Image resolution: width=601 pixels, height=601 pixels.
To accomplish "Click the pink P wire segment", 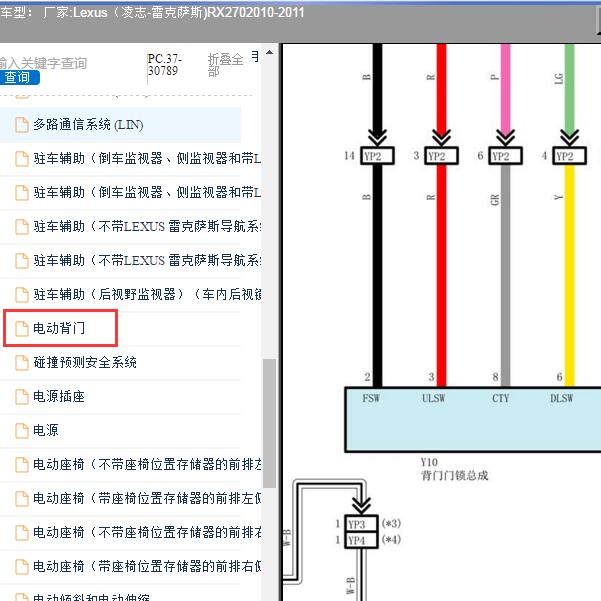I will tap(505, 88).
